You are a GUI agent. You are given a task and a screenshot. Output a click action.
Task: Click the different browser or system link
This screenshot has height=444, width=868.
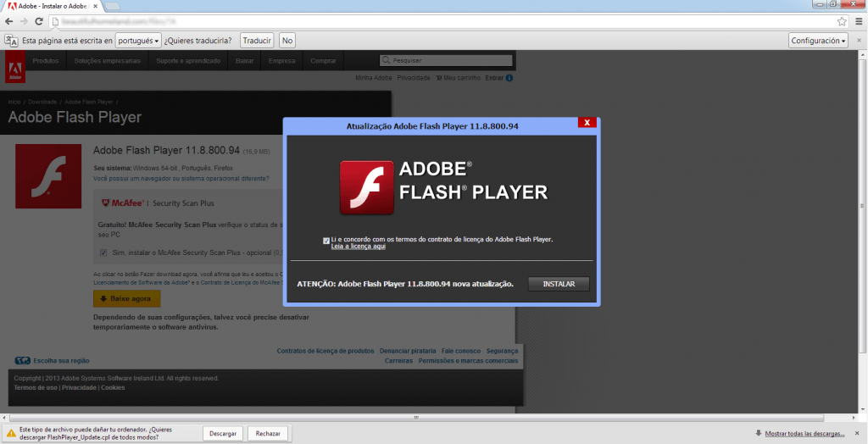(x=181, y=178)
